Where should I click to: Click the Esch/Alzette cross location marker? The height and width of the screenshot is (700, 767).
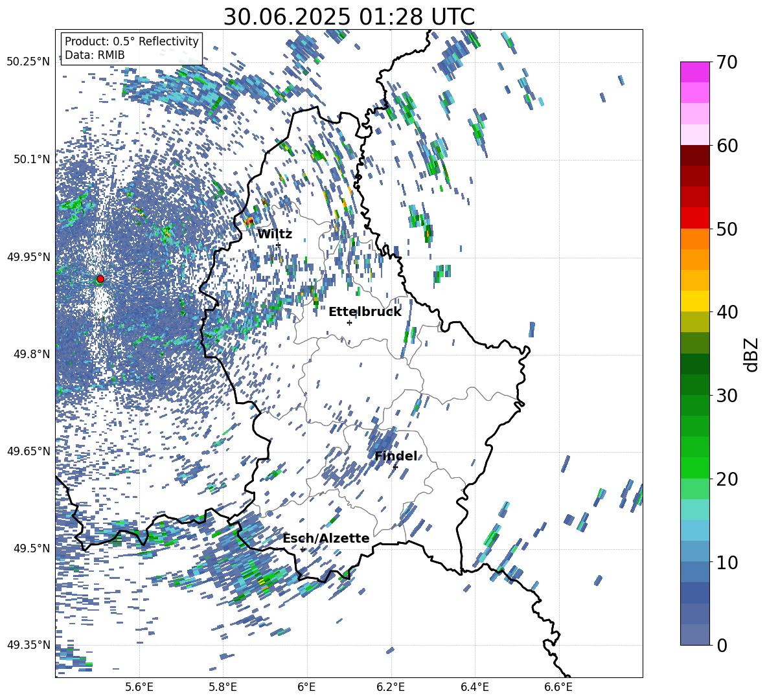tap(303, 549)
